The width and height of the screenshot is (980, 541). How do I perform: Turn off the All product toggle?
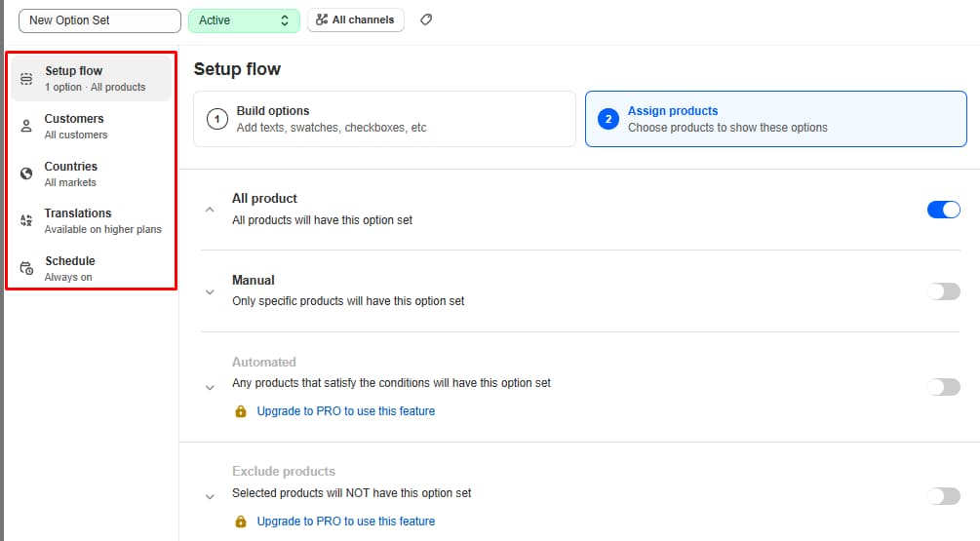click(944, 210)
